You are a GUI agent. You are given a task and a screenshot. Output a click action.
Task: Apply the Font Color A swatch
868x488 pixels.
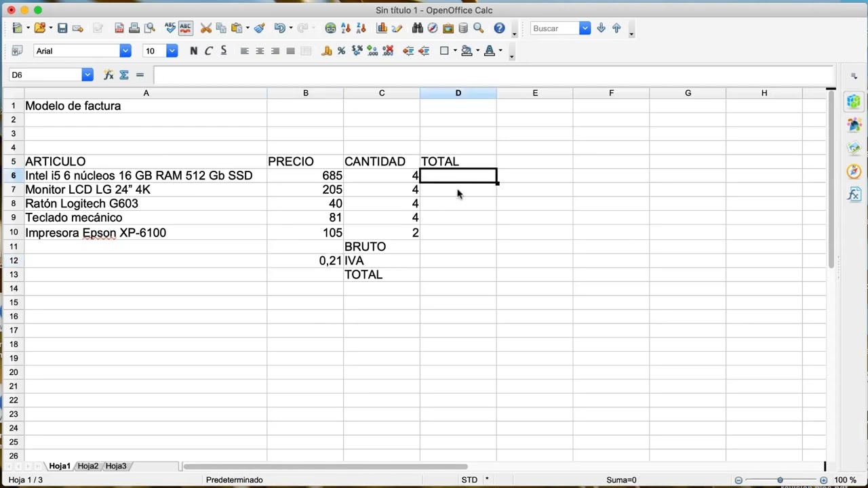tap(490, 51)
